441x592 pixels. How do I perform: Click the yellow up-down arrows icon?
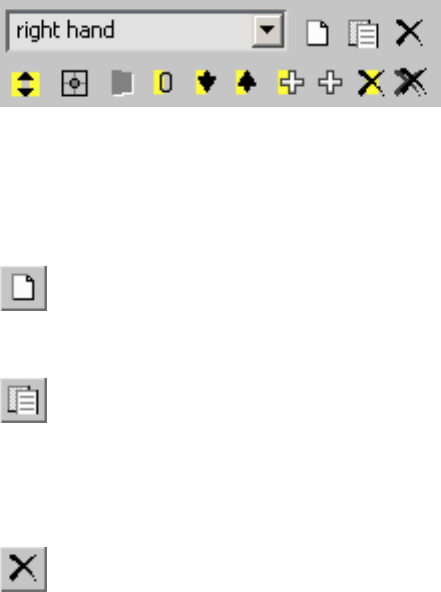pos(25,84)
